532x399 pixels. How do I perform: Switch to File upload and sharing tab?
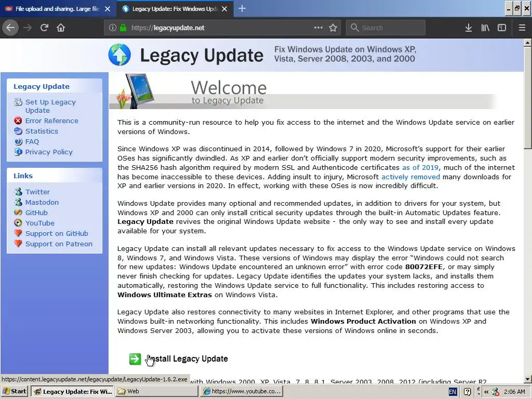point(57,9)
